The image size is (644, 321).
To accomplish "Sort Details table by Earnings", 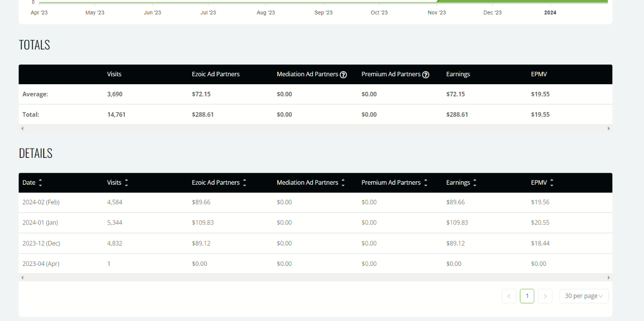I will coord(475,183).
